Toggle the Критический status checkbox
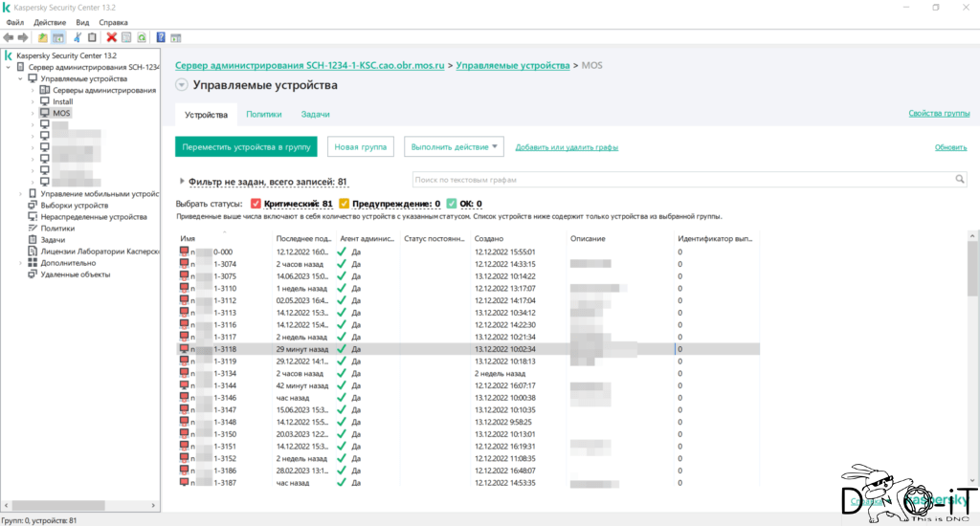The width and height of the screenshot is (980, 526). (256, 204)
